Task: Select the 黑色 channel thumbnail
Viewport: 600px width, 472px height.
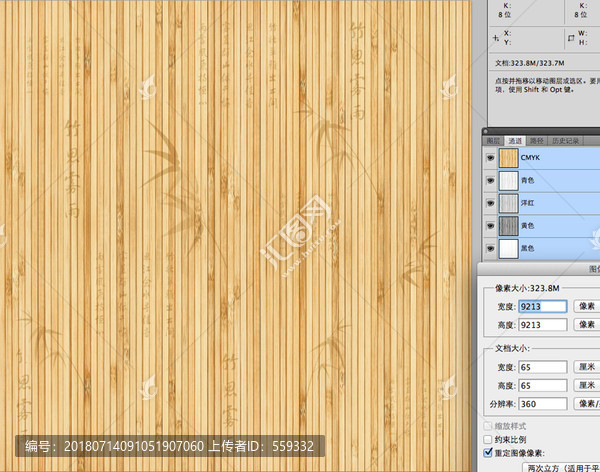Action: pyautogui.click(x=509, y=248)
